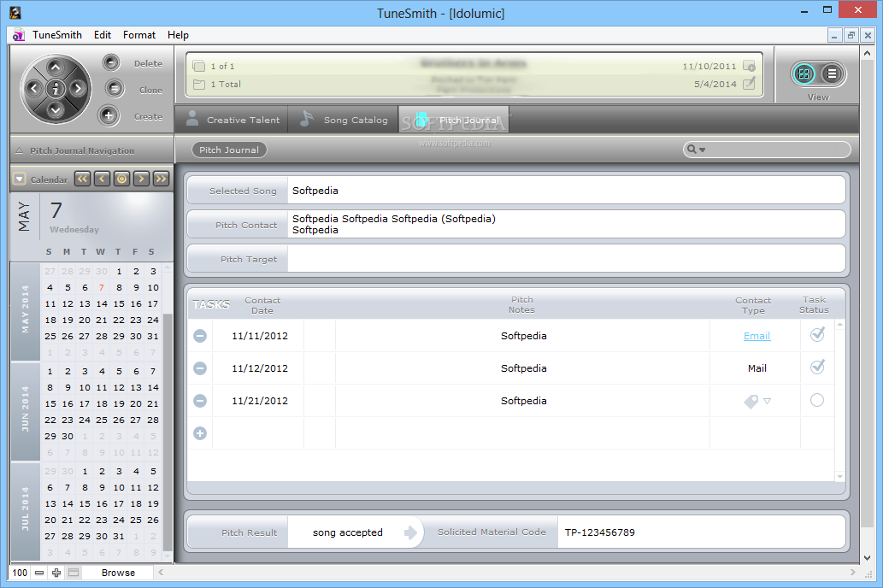
Task: Mark the 11/21/2012 task as complete
Action: [x=817, y=401]
